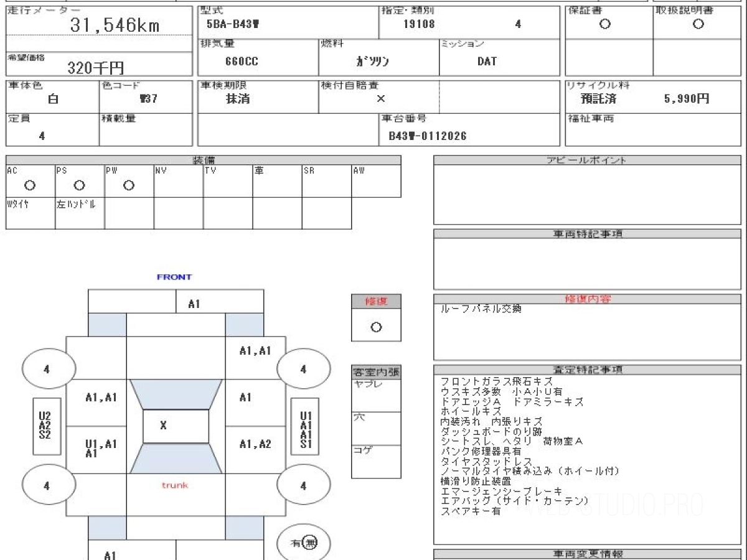Select the 31,546km odometer reading

click(x=115, y=25)
